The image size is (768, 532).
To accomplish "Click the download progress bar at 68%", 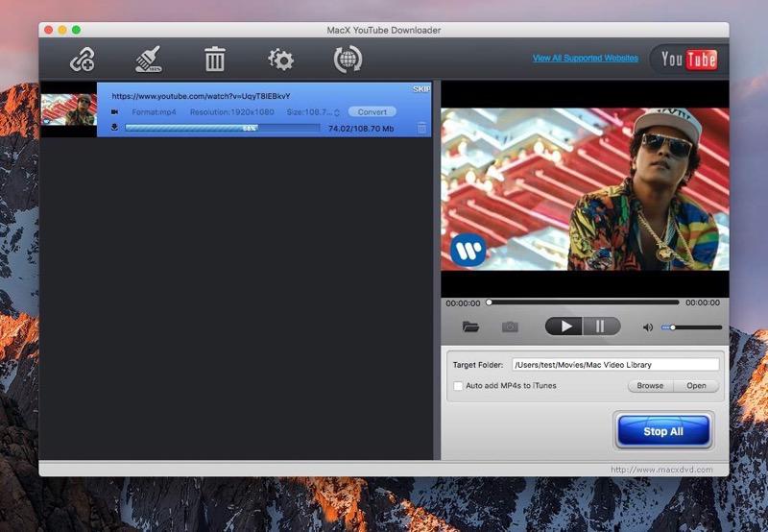I will pyautogui.click(x=223, y=128).
